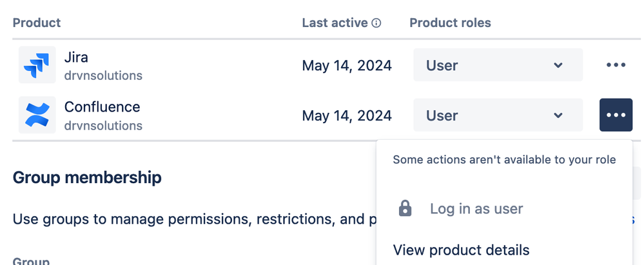
Task: Open the Jira User role dropdown
Action: 497,65
